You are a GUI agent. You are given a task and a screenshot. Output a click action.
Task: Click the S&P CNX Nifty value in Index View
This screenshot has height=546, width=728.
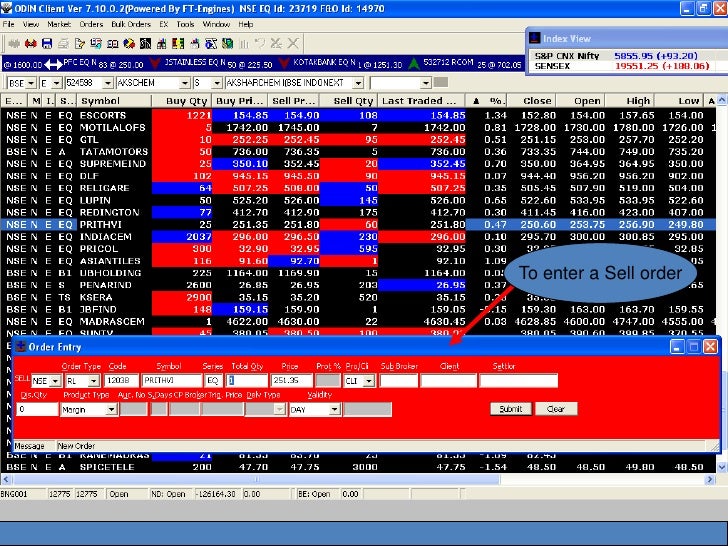(656, 56)
